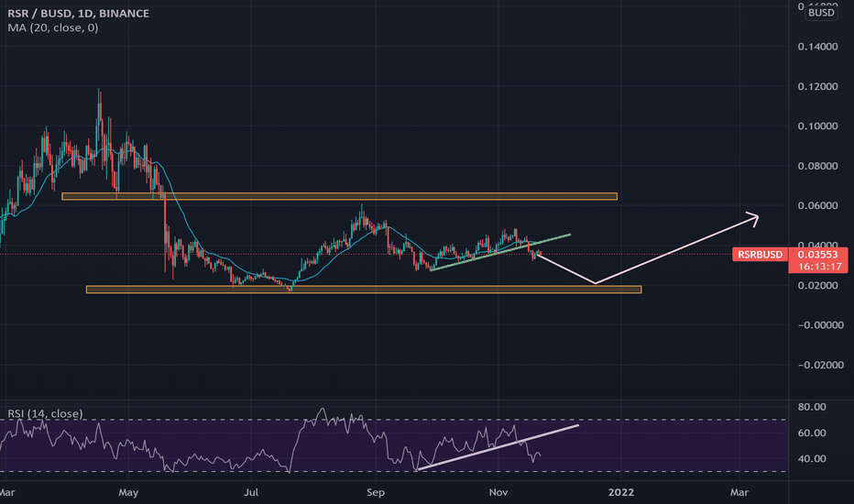Click the RSI (14, close) indicator label
854x504 pixels.
[x=45, y=413]
